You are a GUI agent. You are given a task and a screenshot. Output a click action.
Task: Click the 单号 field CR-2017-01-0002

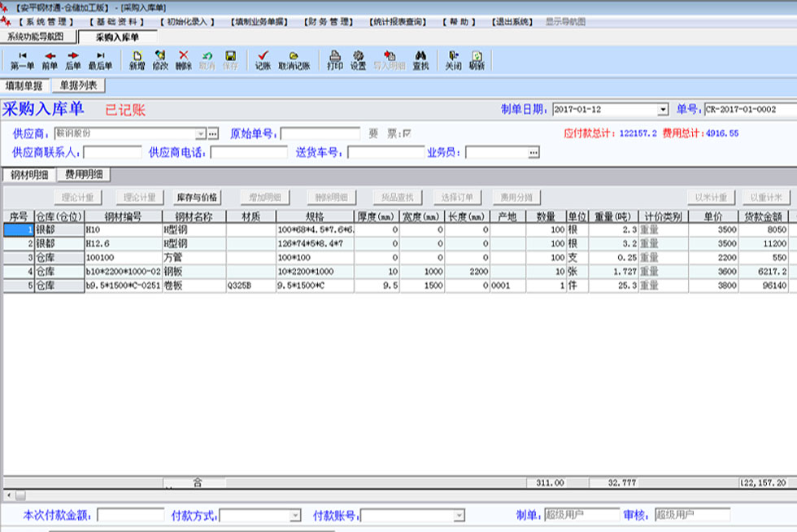(x=751, y=109)
